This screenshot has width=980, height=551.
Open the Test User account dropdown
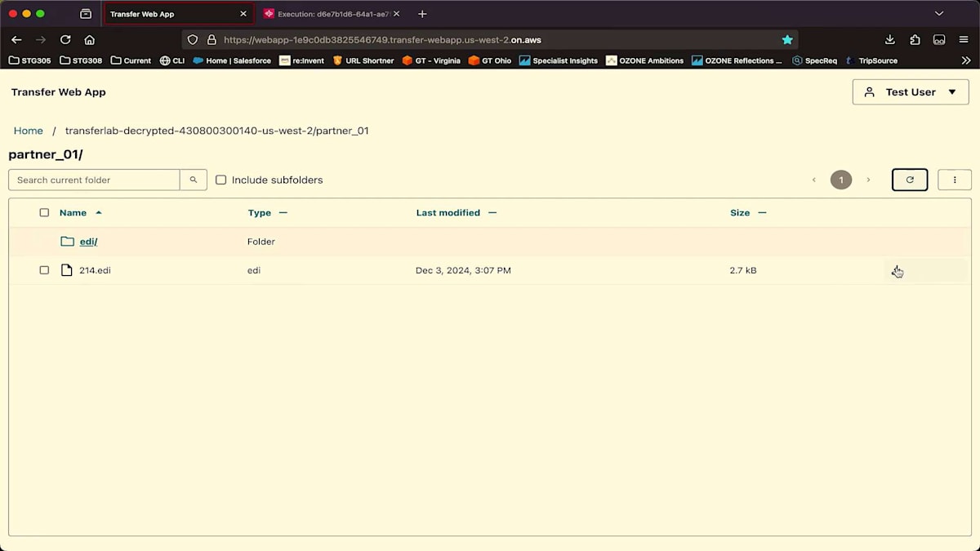coord(911,92)
